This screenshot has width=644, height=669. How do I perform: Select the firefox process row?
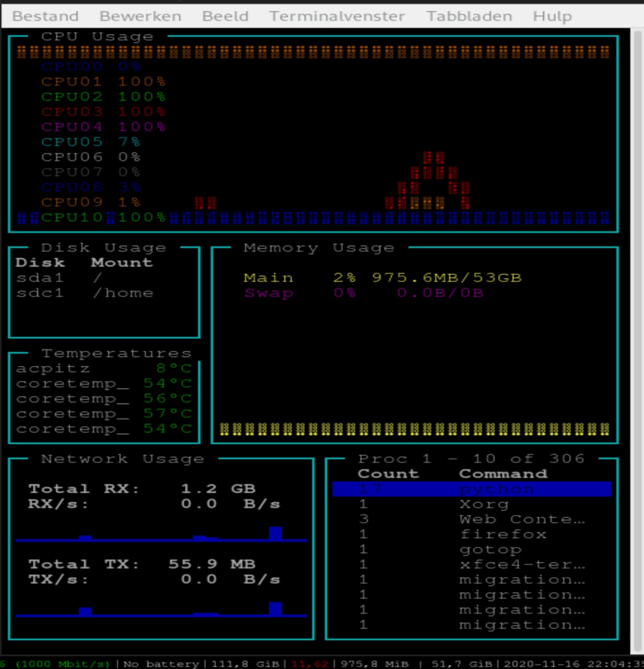point(502,534)
